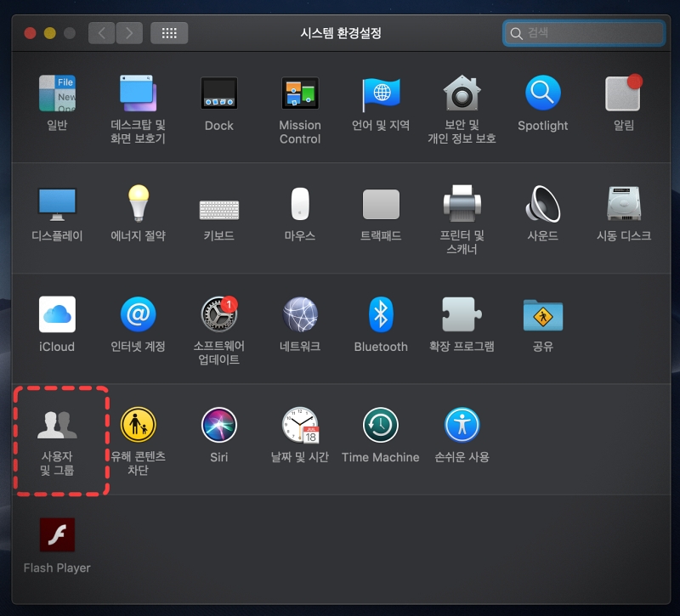
Task: Open Bluetooth preferences
Action: [x=381, y=314]
